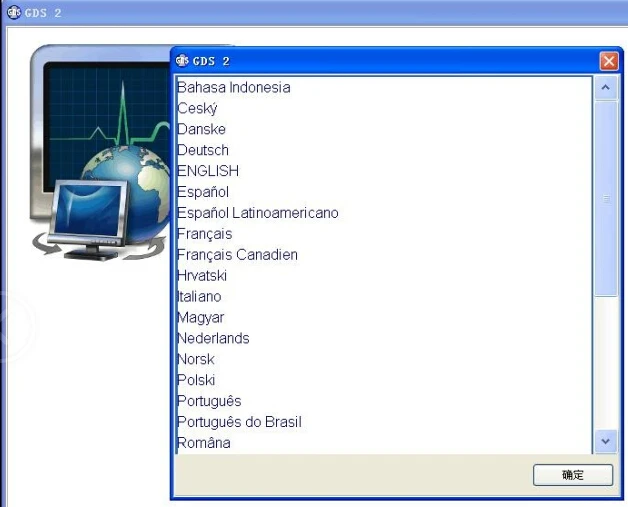
Task: Select Français Canadien
Action: click(384, 254)
